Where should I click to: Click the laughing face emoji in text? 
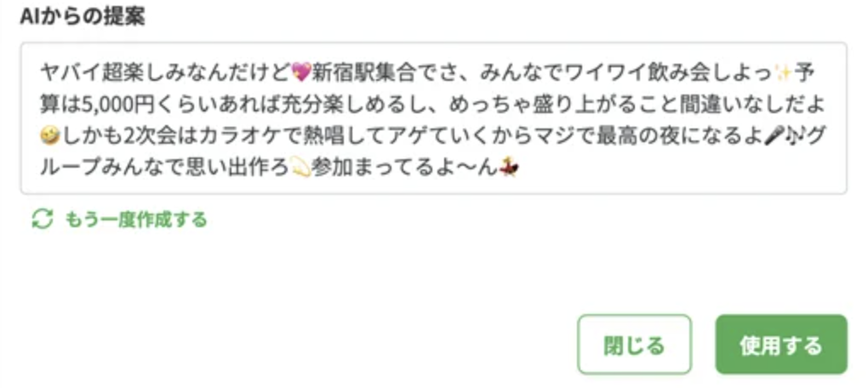(x=50, y=135)
